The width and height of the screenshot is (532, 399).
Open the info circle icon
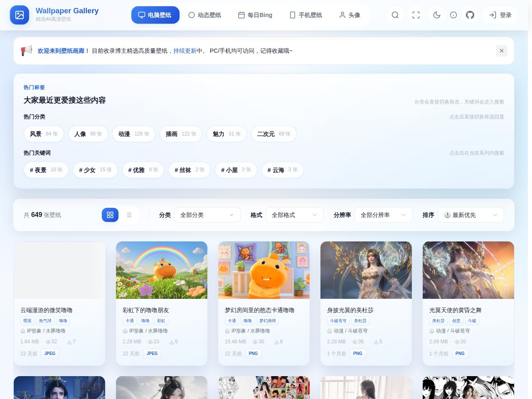point(453,15)
